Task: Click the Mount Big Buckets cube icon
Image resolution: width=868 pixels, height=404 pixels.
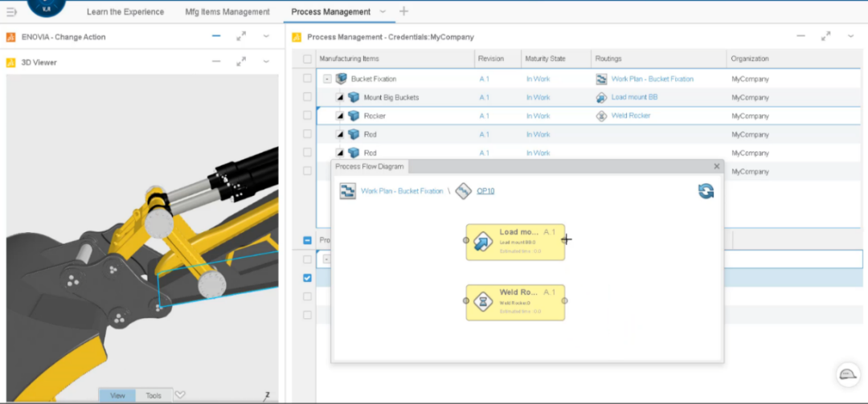Action: 353,97
